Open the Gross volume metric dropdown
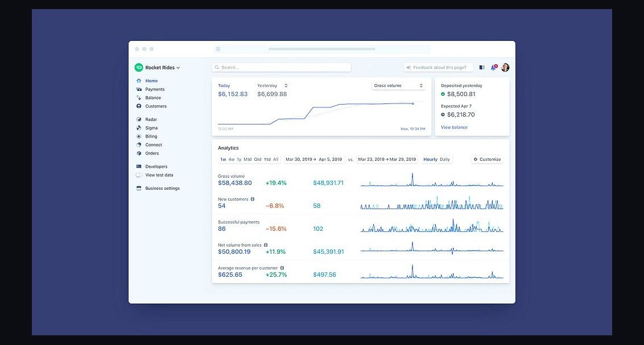This screenshot has width=644, height=345. [398, 86]
